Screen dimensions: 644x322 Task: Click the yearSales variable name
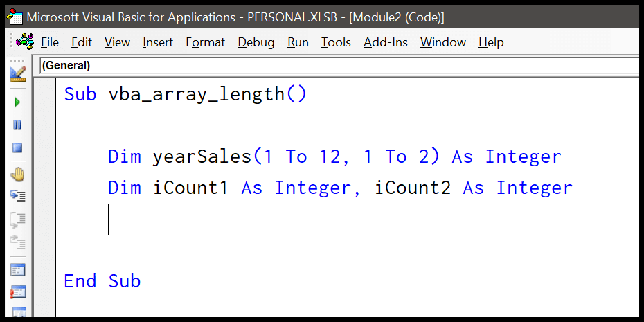[x=202, y=157]
